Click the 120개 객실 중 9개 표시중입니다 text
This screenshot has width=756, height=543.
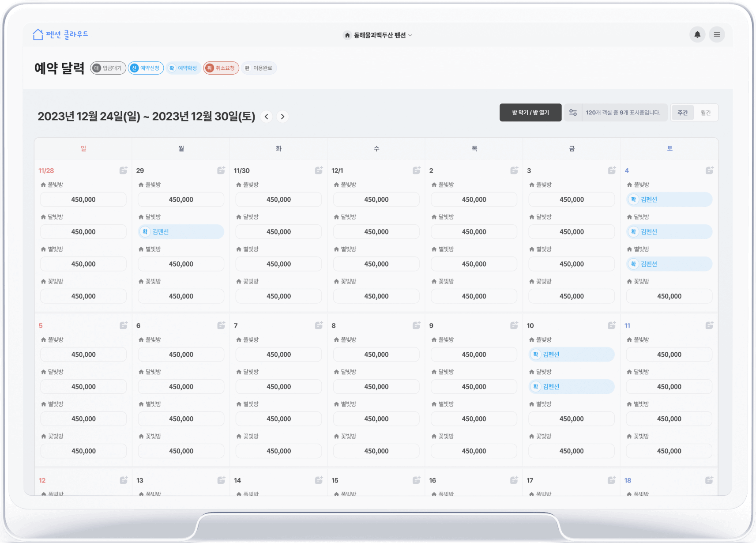(623, 113)
